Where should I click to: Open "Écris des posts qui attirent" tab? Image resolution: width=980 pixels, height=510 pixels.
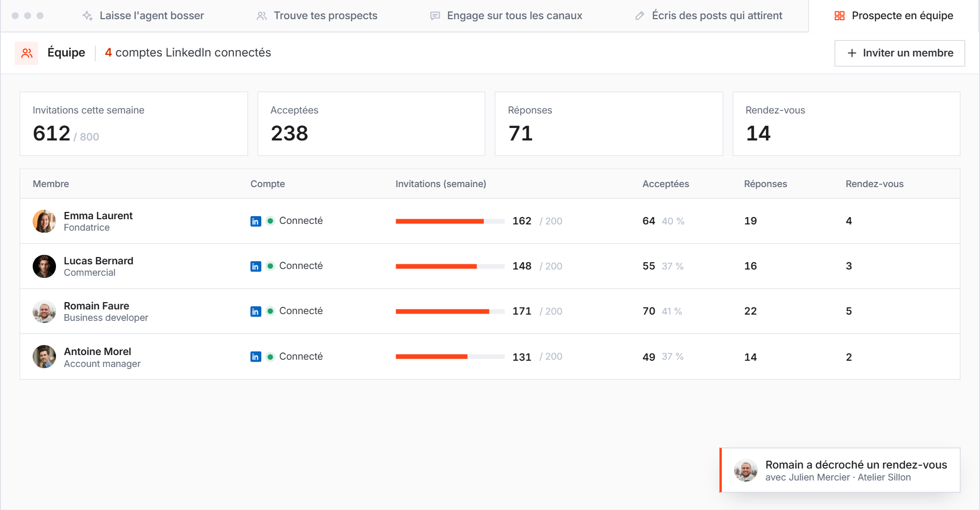click(708, 16)
